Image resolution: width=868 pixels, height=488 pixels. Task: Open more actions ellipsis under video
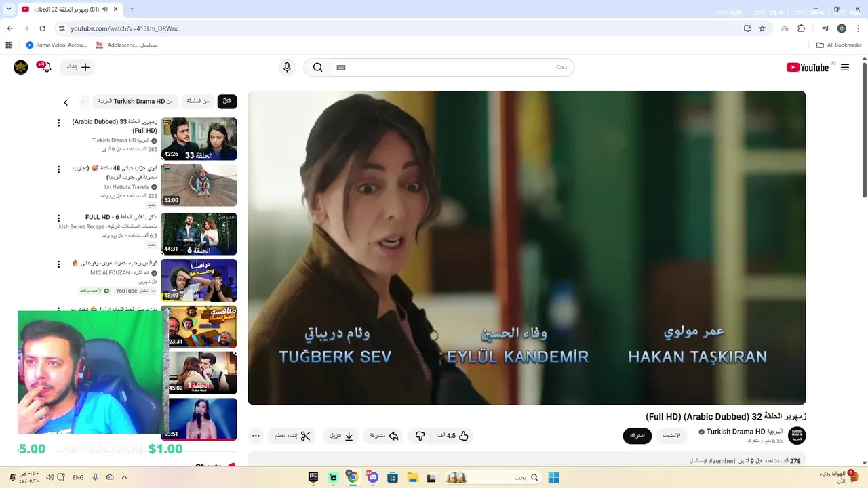point(256,436)
